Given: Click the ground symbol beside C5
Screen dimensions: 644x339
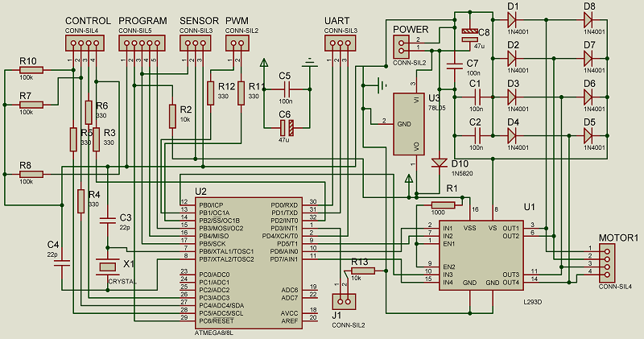Looking at the screenshot, I should (310, 63).
